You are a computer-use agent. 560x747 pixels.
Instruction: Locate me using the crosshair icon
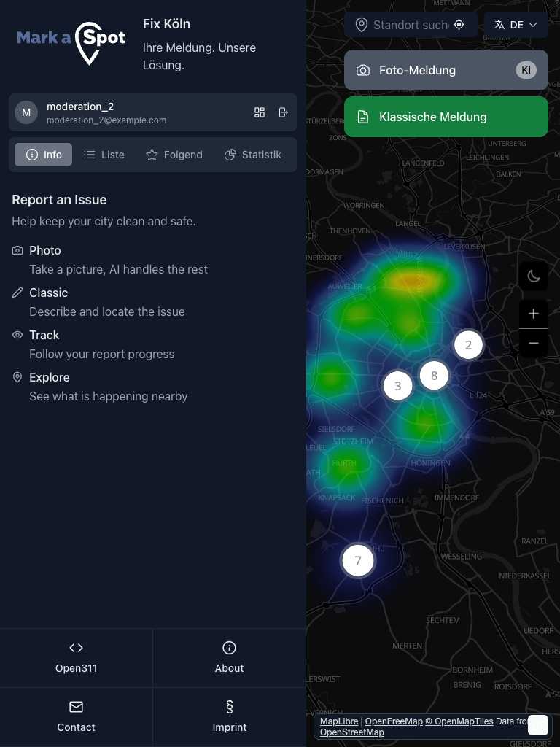pyautogui.click(x=459, y=25)
